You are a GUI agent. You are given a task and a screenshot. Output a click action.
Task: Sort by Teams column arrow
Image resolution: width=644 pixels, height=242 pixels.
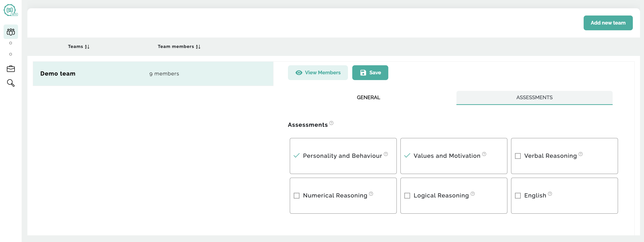pyautogui.click(x=87, y=47)
